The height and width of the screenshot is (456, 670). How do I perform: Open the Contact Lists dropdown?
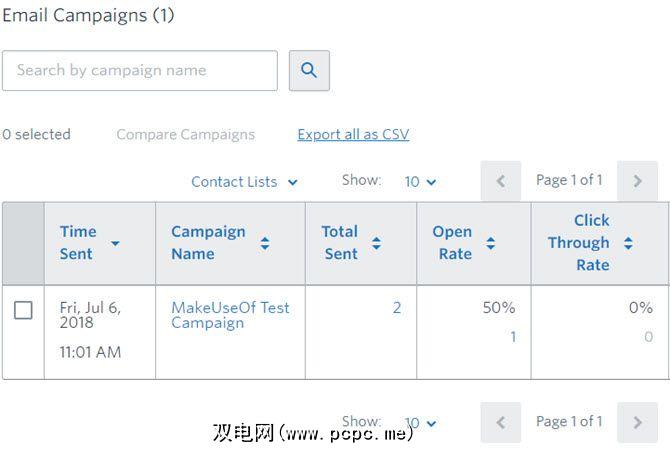[x=244, y=182]
